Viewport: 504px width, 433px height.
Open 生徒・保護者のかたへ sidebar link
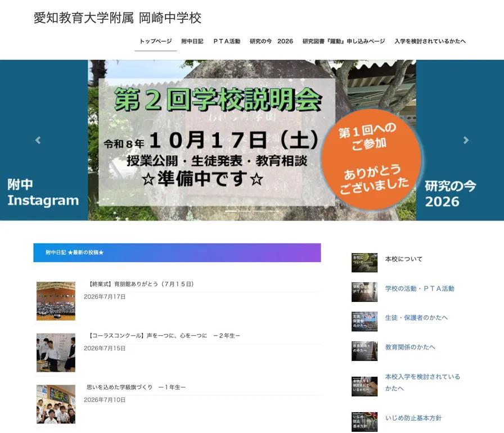point(416,318)
